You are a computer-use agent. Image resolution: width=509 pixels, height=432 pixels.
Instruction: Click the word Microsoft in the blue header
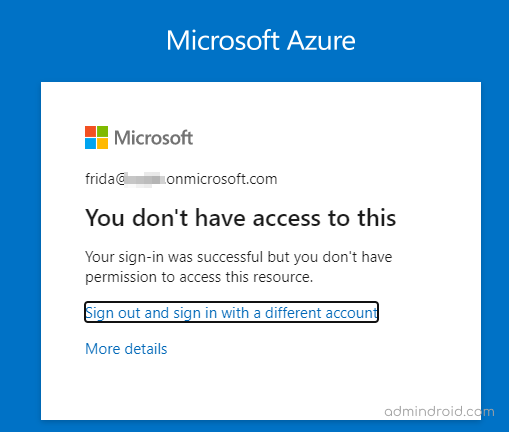click(223, 40)
